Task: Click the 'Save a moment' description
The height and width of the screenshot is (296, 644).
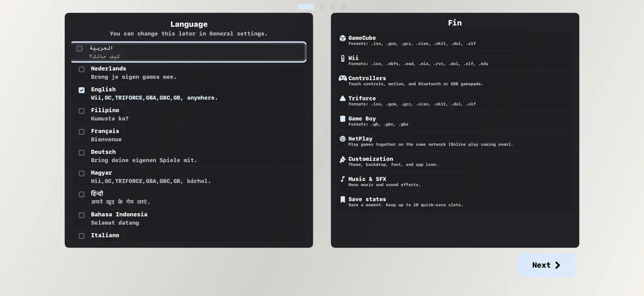Action: pos(406,205)
